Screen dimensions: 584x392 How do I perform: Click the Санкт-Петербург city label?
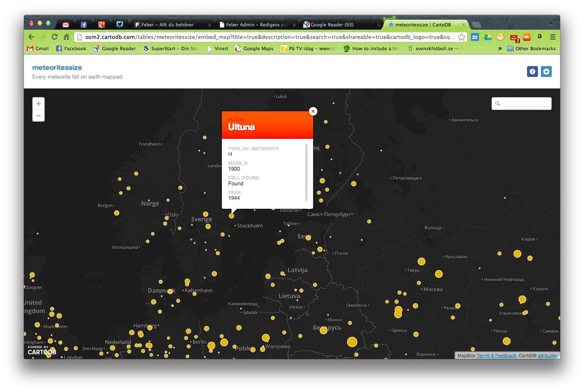tap(328, 214)
